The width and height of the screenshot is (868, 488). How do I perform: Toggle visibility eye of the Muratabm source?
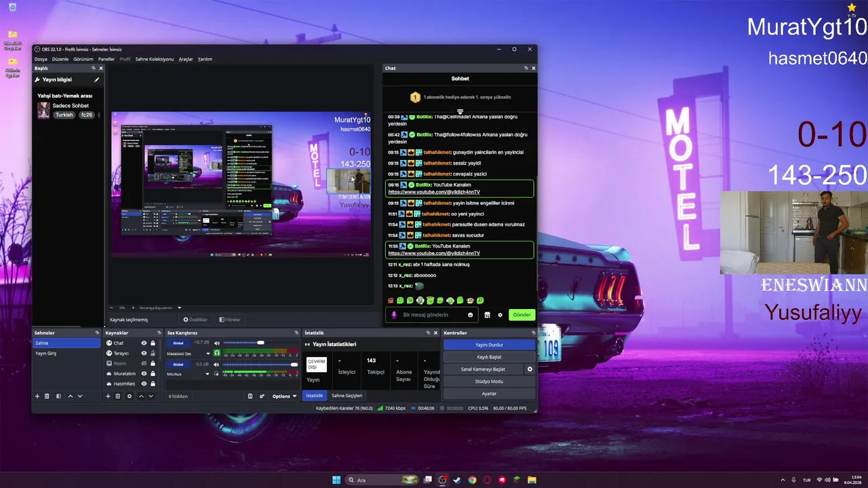144,373
